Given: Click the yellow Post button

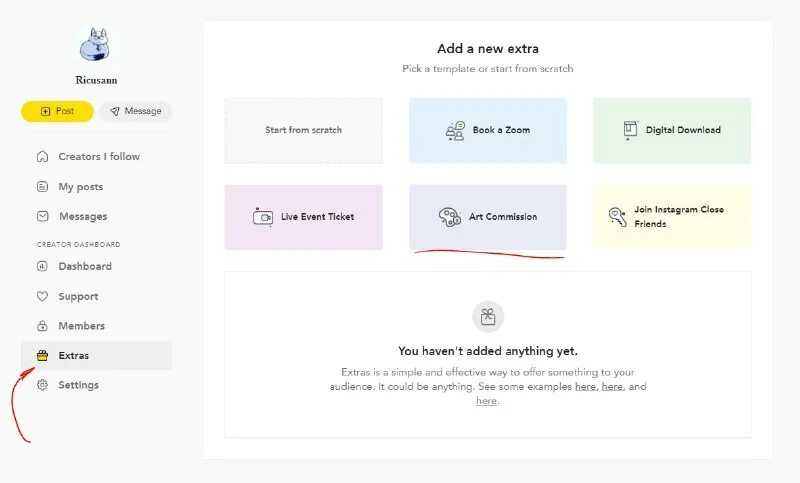Looking at the screenshot, I should click(x=57, y=111).
